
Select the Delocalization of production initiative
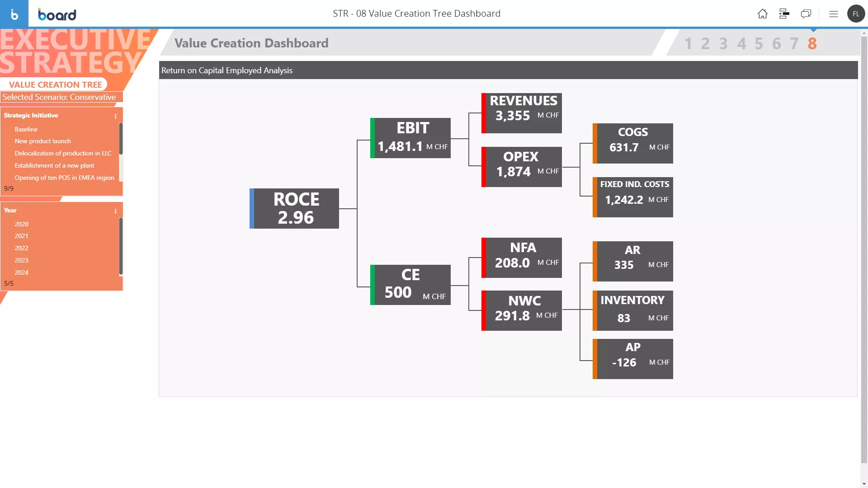(63, 153)
